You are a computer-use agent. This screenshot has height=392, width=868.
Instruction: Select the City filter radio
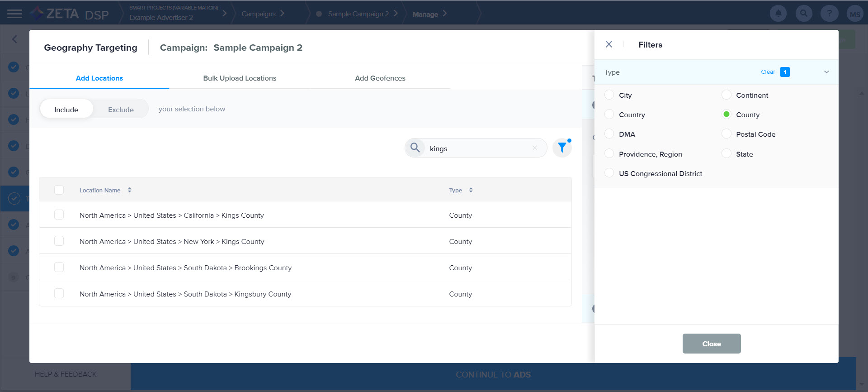click(609, 95)
